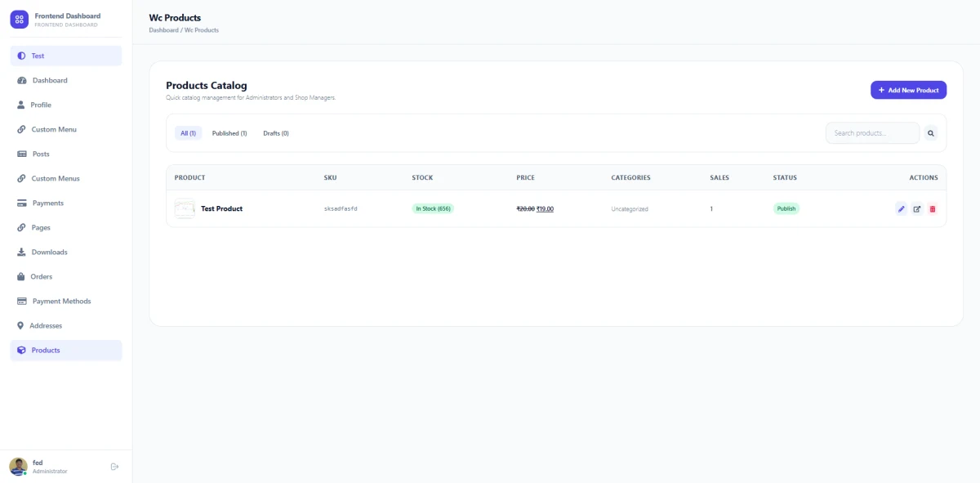Click the Products box sidebar icon
The width and height of the screenshot is (980, 483).
21,350
